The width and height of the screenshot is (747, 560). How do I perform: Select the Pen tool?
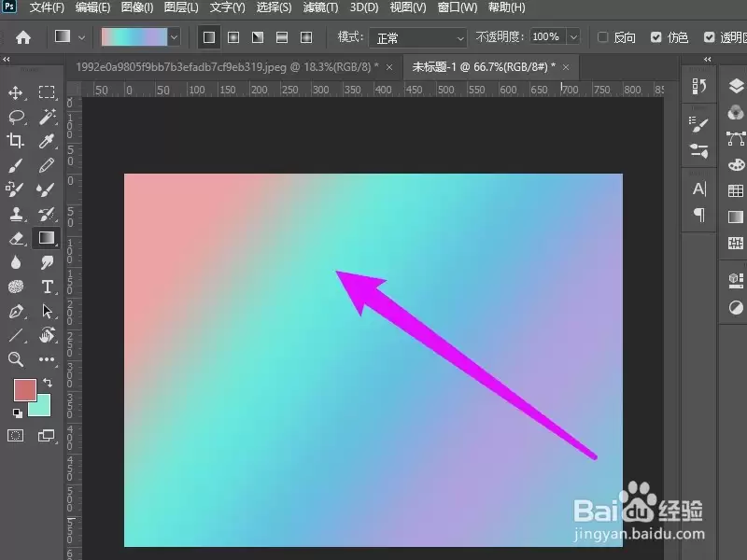click(x=16, y=312)
